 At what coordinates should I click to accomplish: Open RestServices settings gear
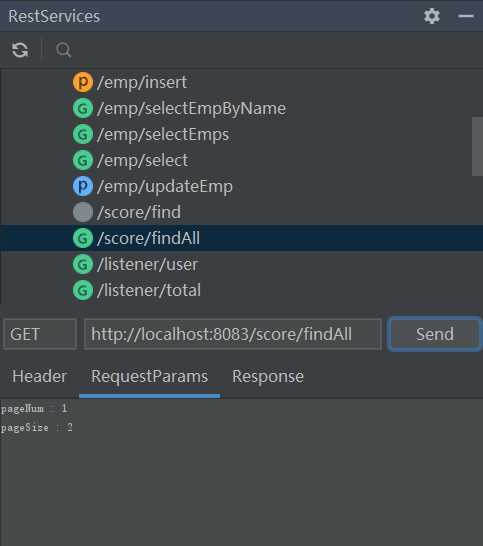(x=432, y=16)
